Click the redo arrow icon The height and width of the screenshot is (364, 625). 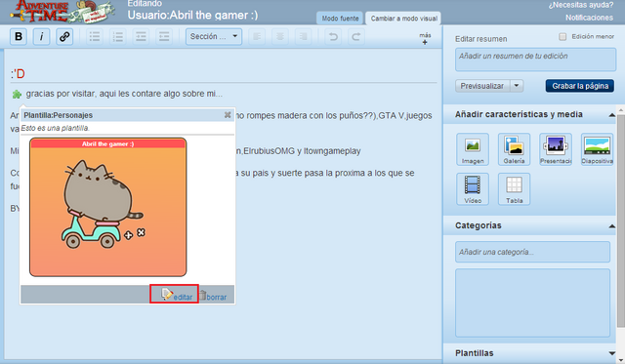[x=355, y=37]
